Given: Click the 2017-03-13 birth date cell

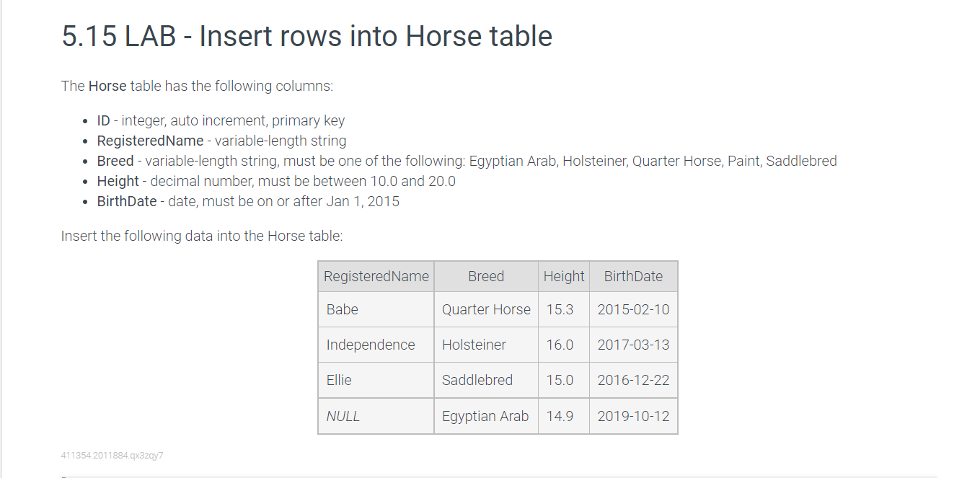Looking at the screenshot, I should 633,345.
